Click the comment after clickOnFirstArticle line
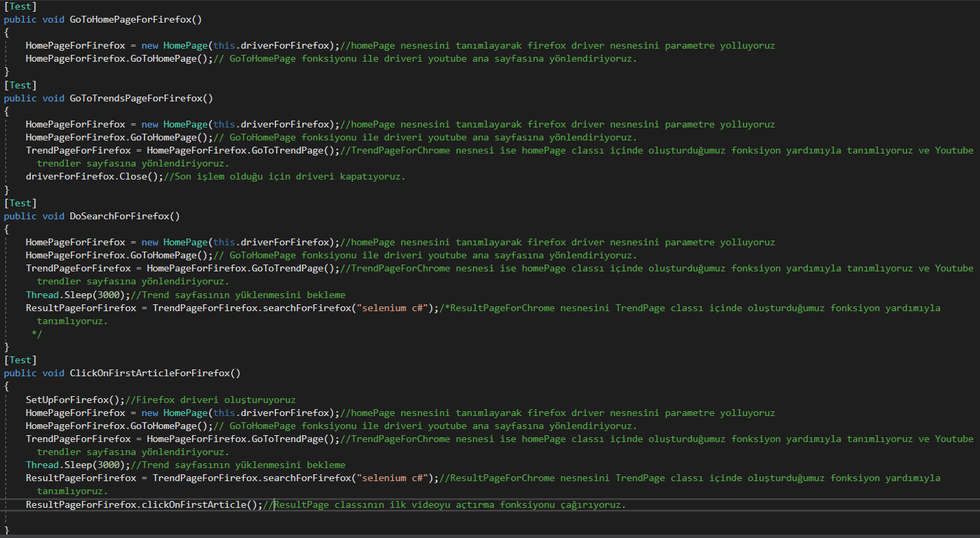This screenshot has width=980, height=538. point(445,504)
